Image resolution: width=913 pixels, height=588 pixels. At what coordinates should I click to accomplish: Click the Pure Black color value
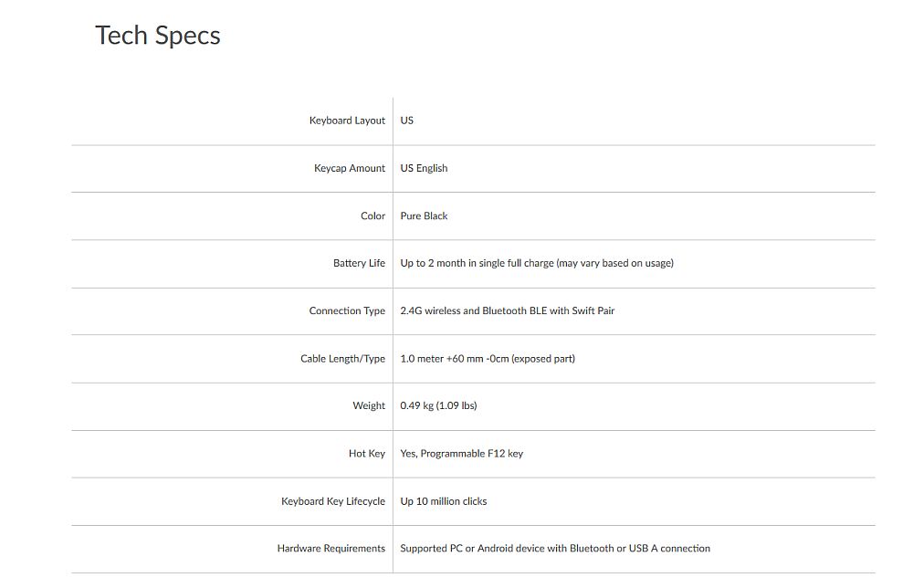pyautogui.click(x=424, y=216)
